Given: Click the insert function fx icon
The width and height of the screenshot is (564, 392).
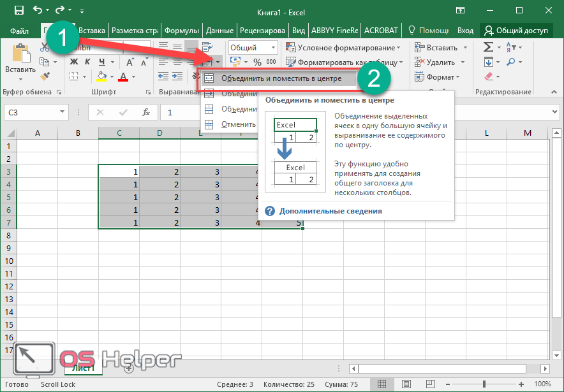Looking at the screenshot, I should [146, 112].
